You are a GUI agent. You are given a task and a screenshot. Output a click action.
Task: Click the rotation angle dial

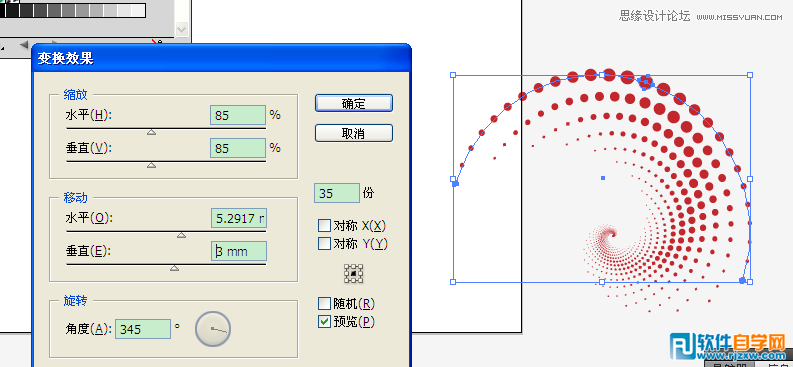point(213,329)
